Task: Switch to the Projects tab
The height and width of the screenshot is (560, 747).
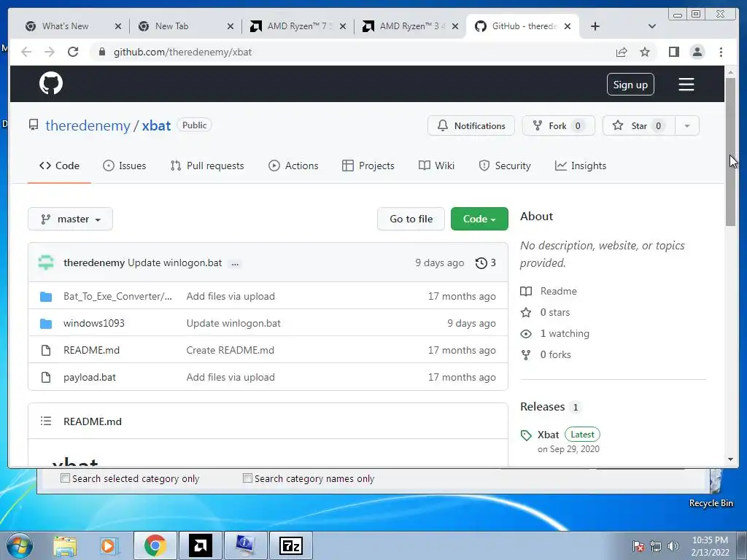Action: click(368, 166)
